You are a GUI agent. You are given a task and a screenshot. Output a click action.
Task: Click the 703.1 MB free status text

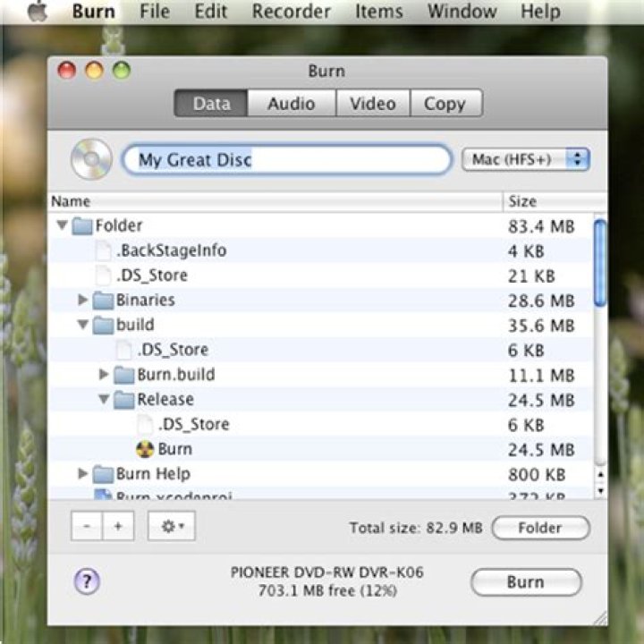click(x=327, y=590)
